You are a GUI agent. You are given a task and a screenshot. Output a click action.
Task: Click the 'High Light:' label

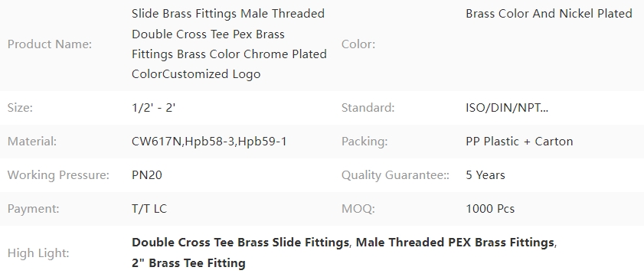point(38,253)
